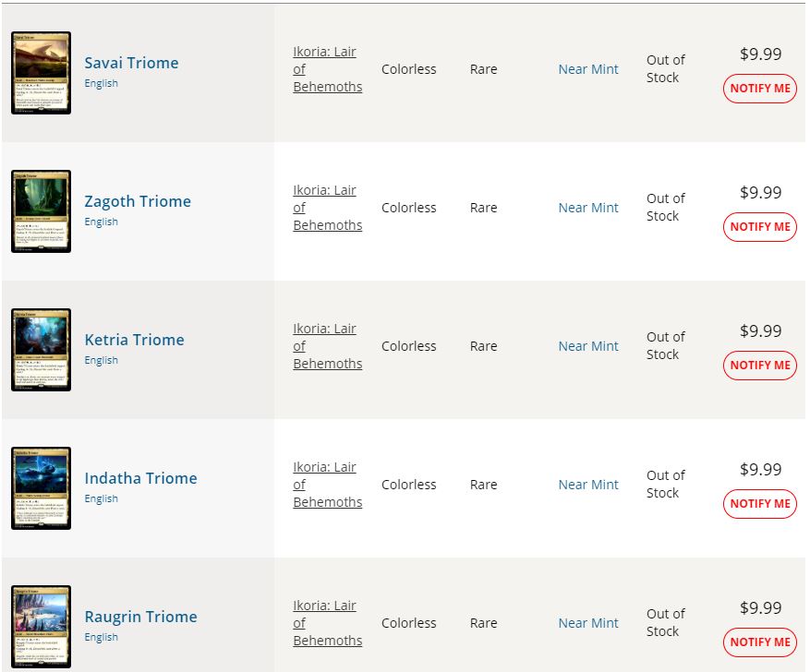The width and height of the screenshot is (810, 672).
Task: Click English language under Raugrin Triome
Action: (x=102, y=637)
